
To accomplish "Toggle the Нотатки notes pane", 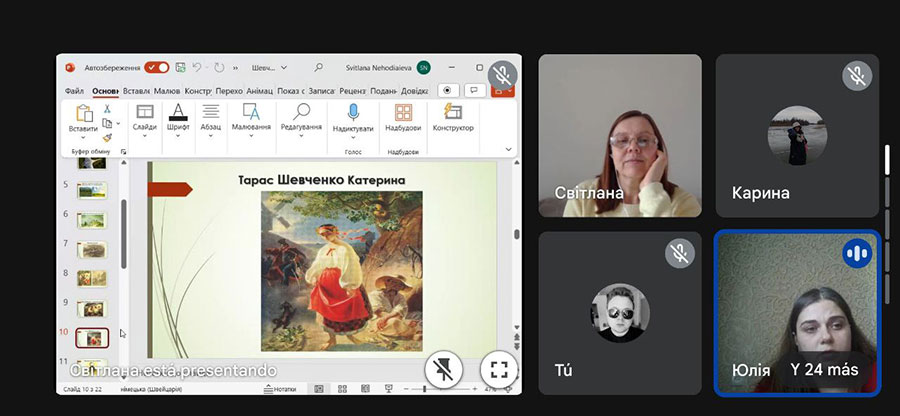I will click(x=280, y=389).
